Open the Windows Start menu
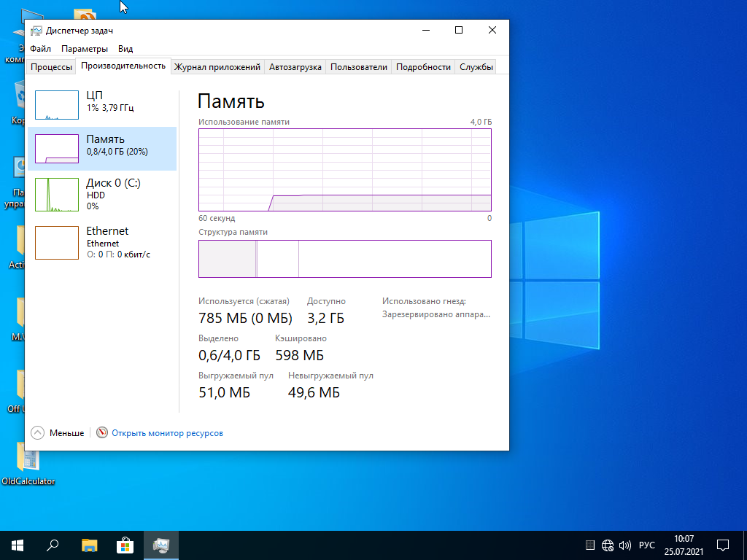Image resolution: width=747 pixels, height=560 pixels. click(x=18, y=545)
